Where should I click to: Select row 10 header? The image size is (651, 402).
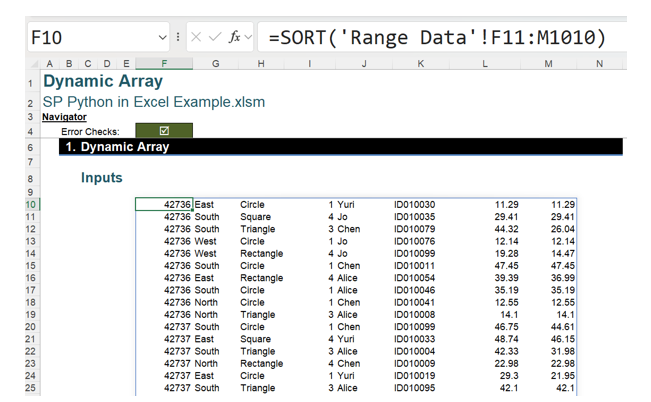click(x=30, y=205)
